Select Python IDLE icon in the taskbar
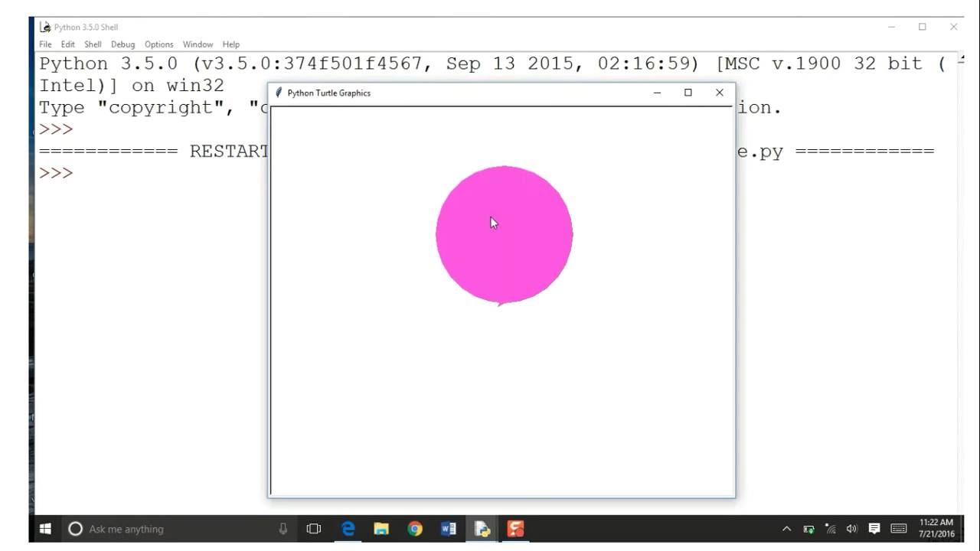 point(482,529)
